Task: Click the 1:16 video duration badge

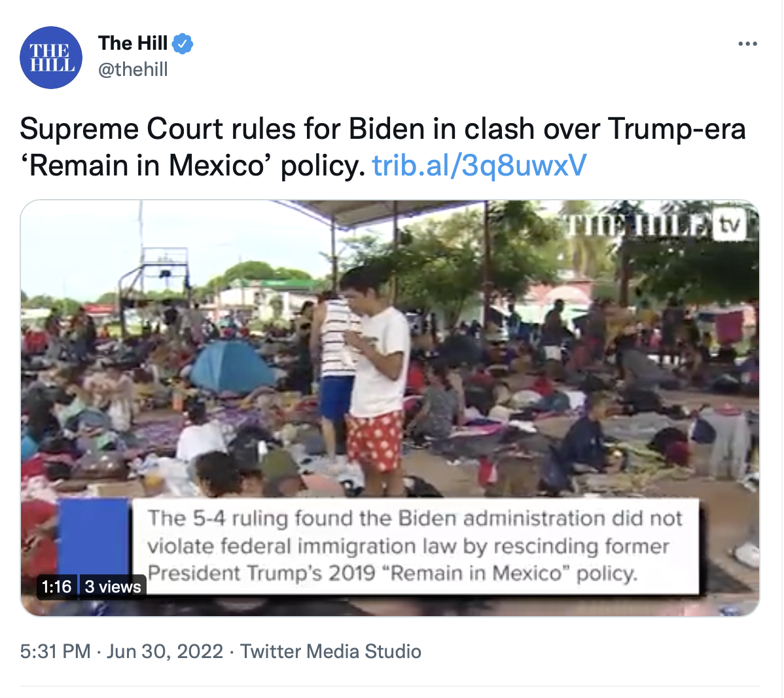Action: [x=56, y=587]
